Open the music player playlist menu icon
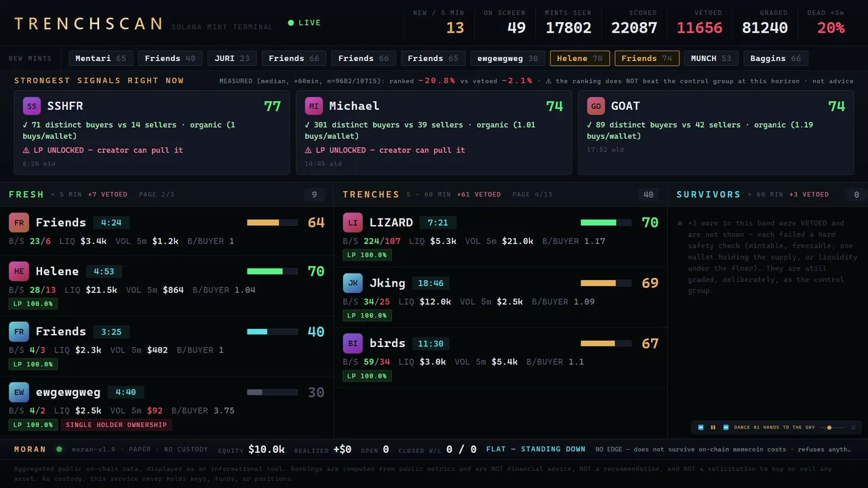Screen dimensions: 868x488 click(x=853, y=428)
